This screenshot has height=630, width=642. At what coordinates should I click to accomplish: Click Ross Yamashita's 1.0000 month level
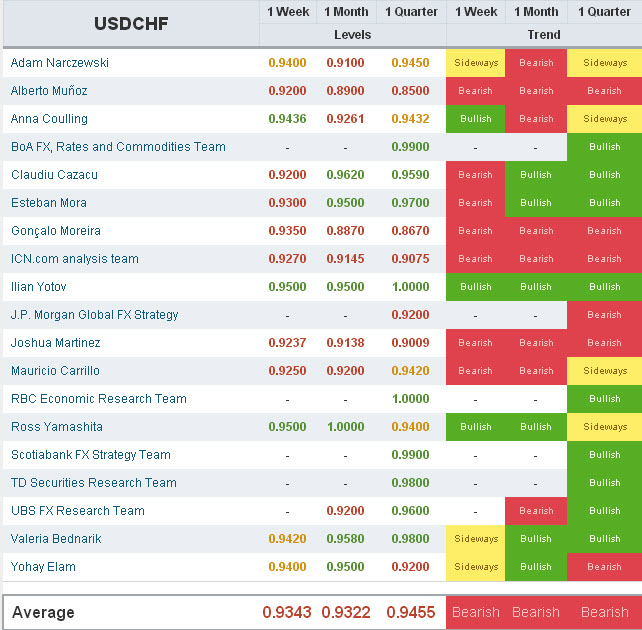pos(346,427)
